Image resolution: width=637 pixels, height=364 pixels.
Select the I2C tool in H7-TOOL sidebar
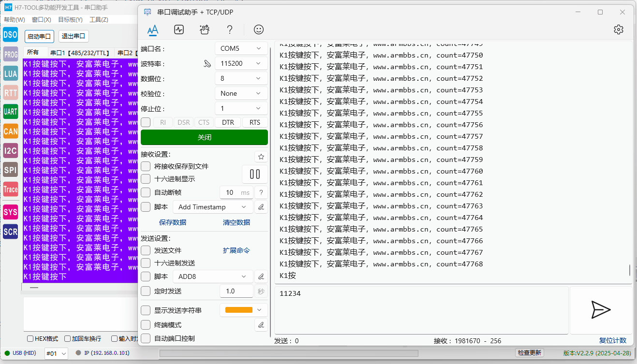[x=11, y=150]
